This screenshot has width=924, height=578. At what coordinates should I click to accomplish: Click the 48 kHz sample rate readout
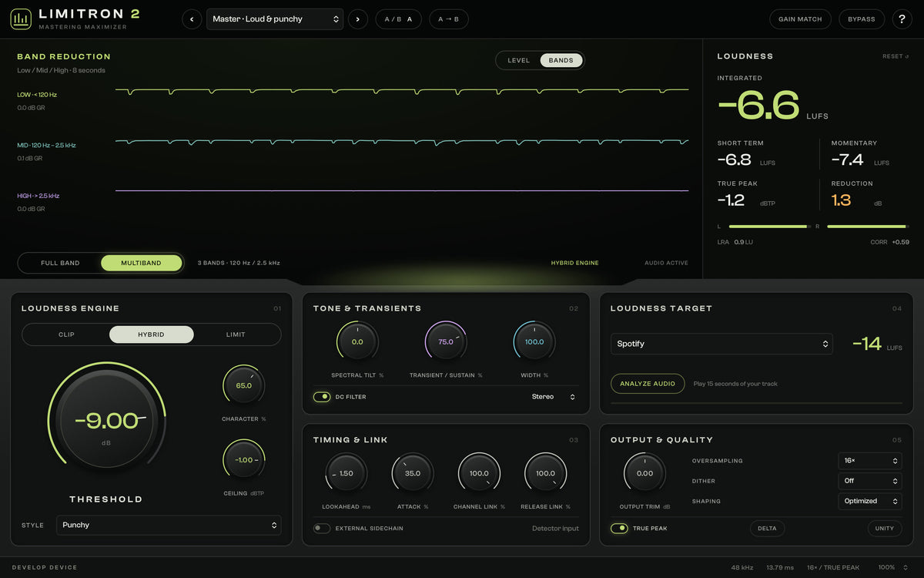click(742, 567)
